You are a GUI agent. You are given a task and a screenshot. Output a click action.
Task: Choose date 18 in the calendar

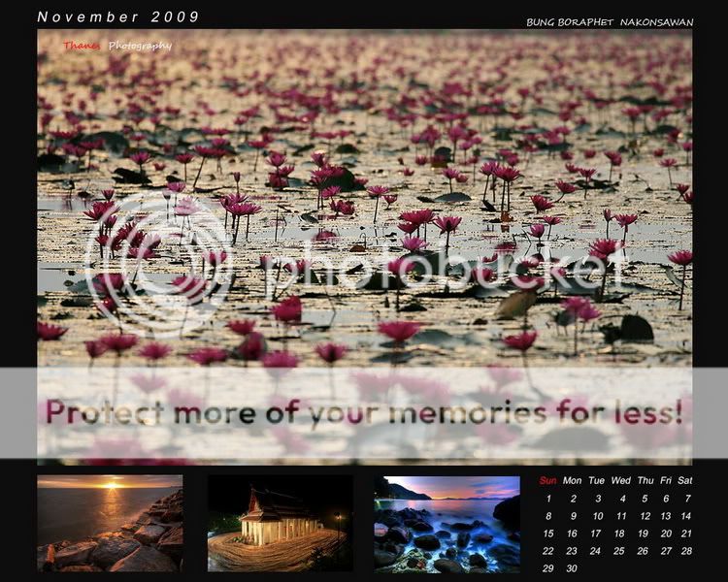[x=619, y=533]
